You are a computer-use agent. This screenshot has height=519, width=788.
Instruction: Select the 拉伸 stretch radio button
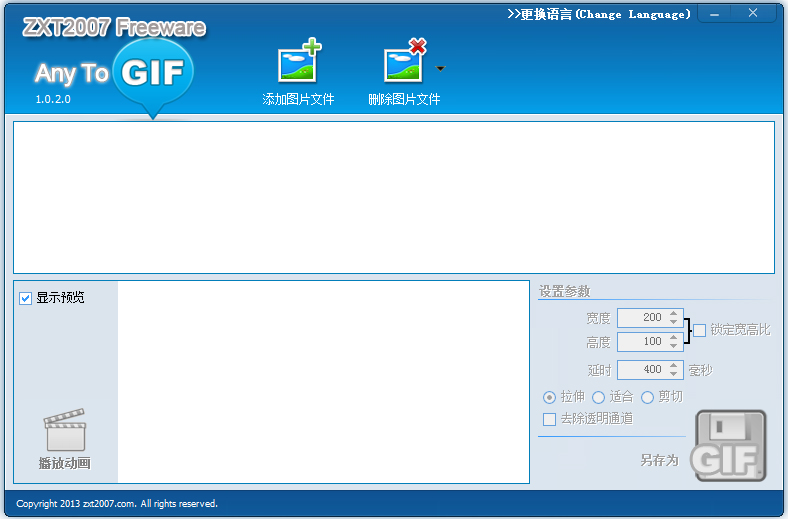tap(549, 397)
